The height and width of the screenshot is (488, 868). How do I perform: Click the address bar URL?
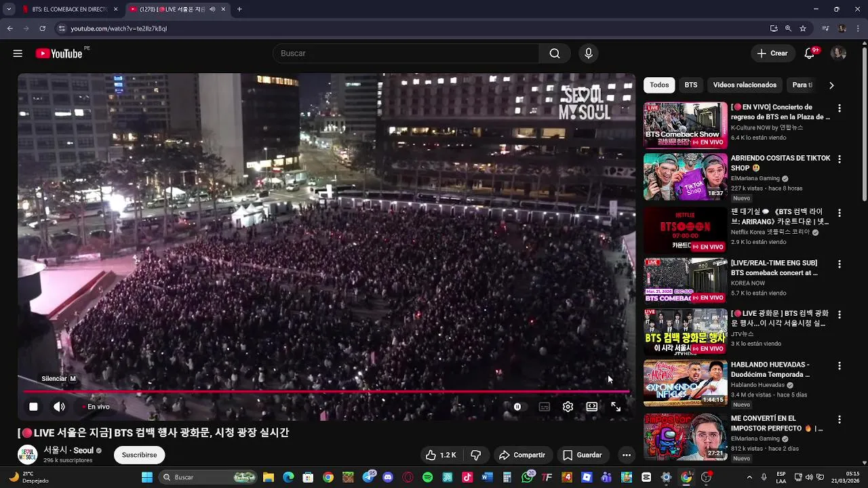click(119, 28)
